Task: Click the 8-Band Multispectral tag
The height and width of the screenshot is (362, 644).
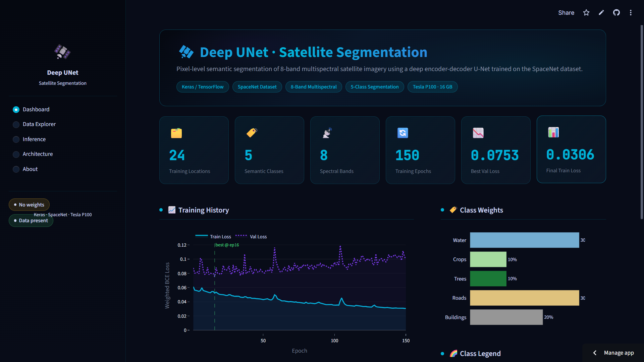Action: (314, 87)
